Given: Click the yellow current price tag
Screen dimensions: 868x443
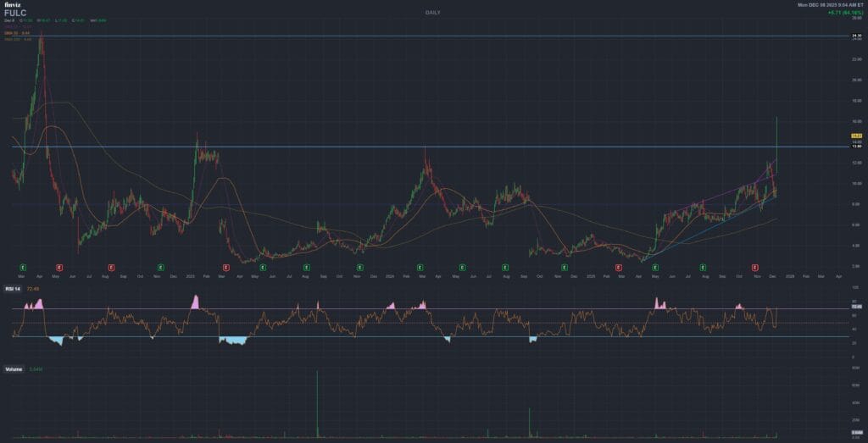Looking at the screenshot, I should point(856,136).
